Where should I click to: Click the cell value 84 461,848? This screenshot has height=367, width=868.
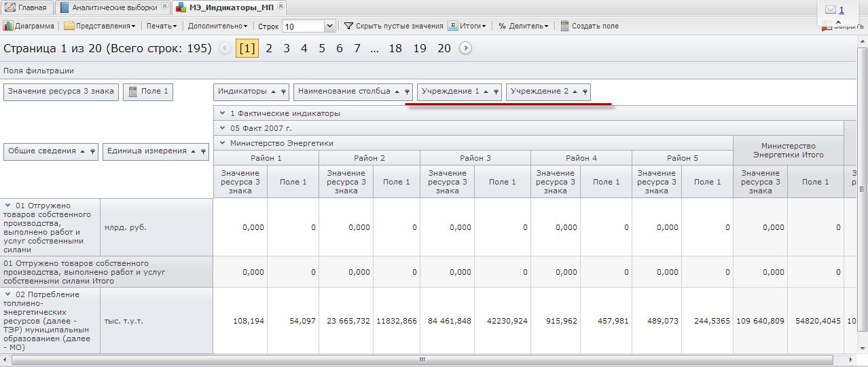447,321
